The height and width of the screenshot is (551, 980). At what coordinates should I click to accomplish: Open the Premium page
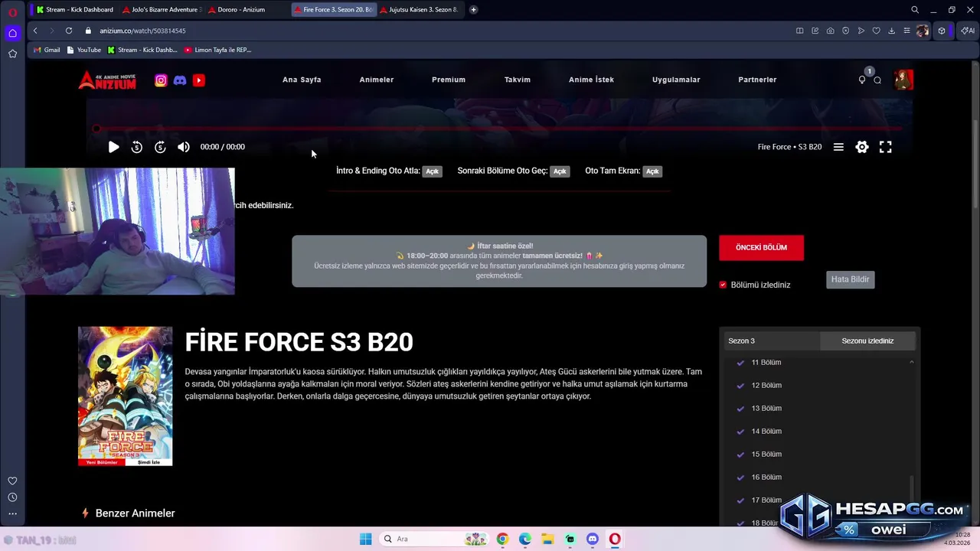pos(449,80)
